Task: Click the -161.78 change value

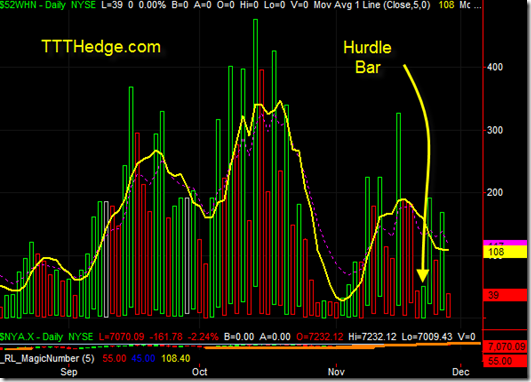Action: 166,337
